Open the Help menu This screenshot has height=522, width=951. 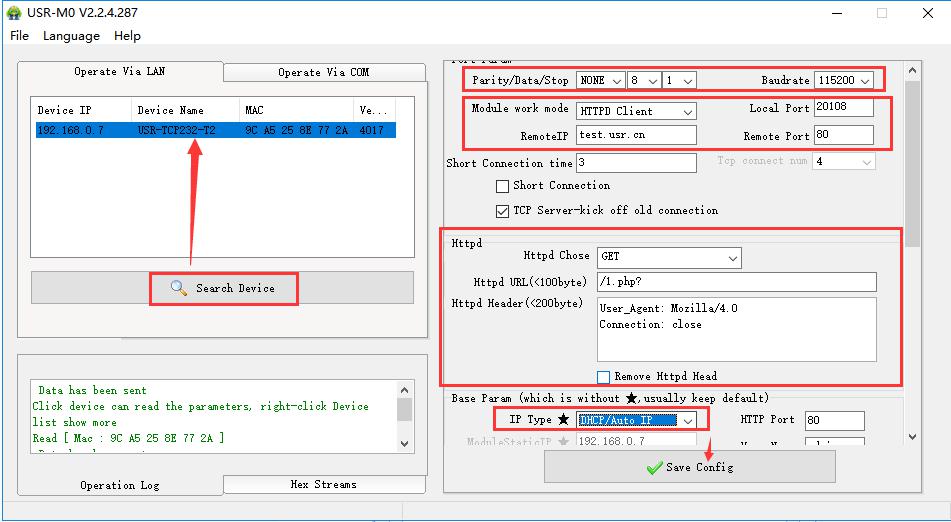click(x=127, y=36)
